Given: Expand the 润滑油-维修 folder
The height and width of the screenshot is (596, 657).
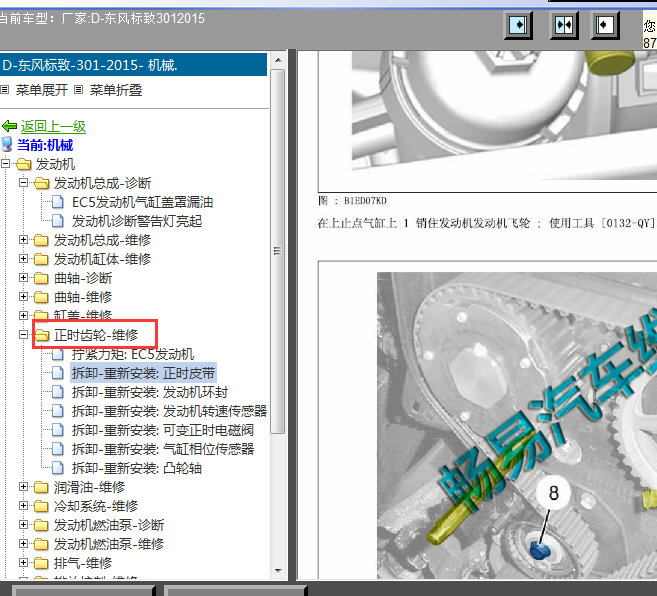Looking at the screenshot, I should coord(23,487).
